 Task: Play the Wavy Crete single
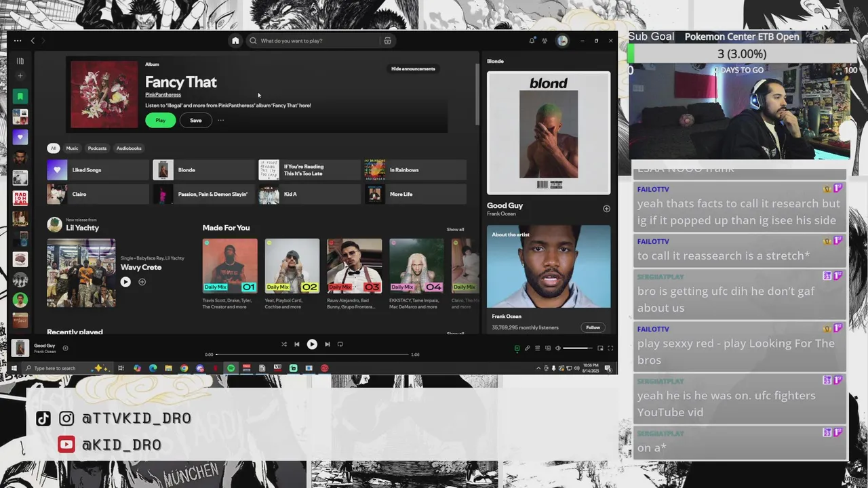coord(125,282)
